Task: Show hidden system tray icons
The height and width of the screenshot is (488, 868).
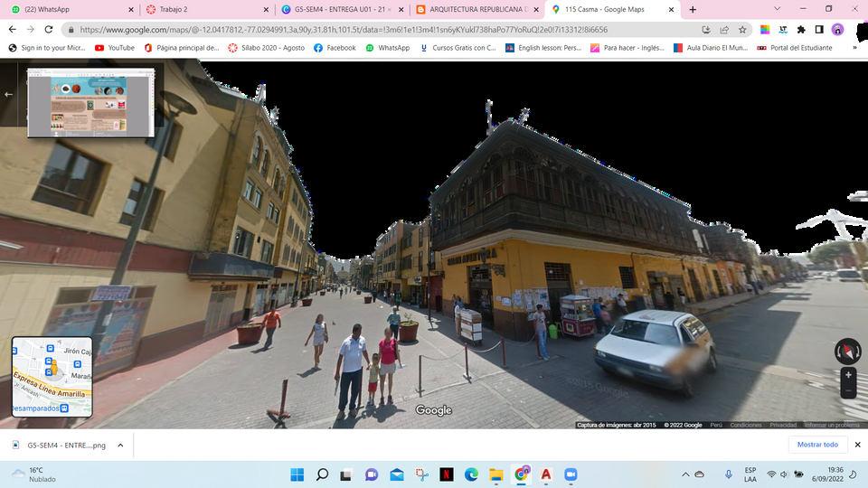Action: 685,474
